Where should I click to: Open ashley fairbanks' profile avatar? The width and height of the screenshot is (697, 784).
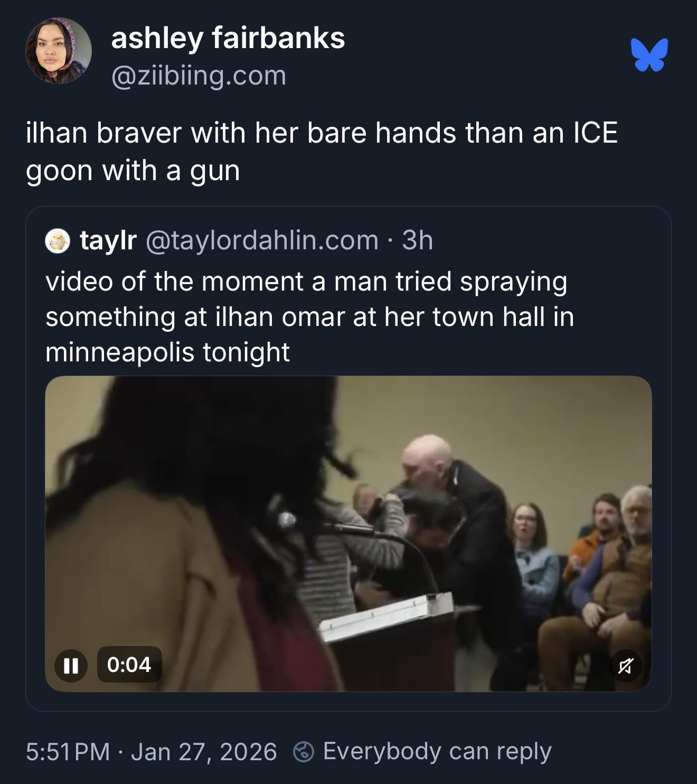click(58, 51)
